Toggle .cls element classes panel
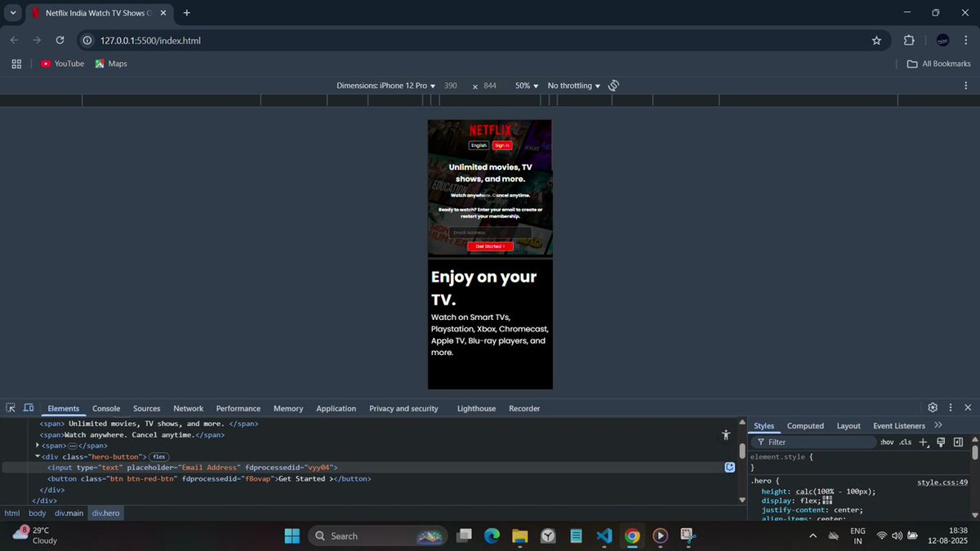 coord(905,442)
